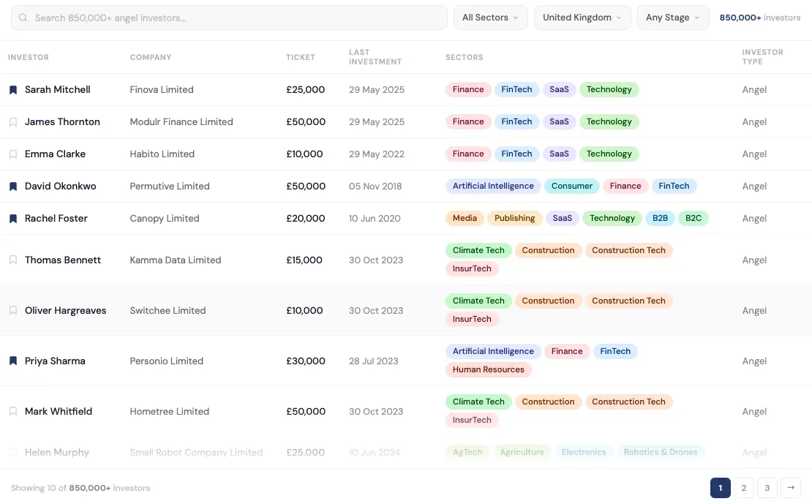Click Rachel Foster's £20,000 ticket

306,218
